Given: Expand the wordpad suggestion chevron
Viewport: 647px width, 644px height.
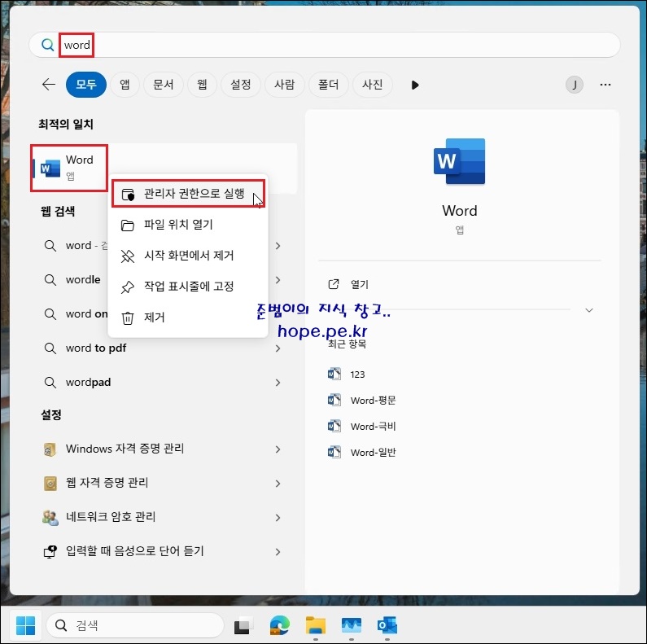Looking at the screenshot, I should pyautogui.click(x=278, y=383).
